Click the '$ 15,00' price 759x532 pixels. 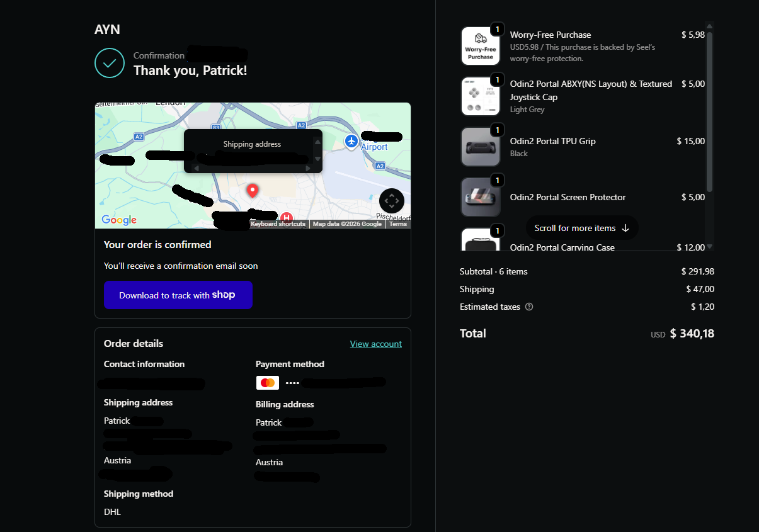click(691, 141)
